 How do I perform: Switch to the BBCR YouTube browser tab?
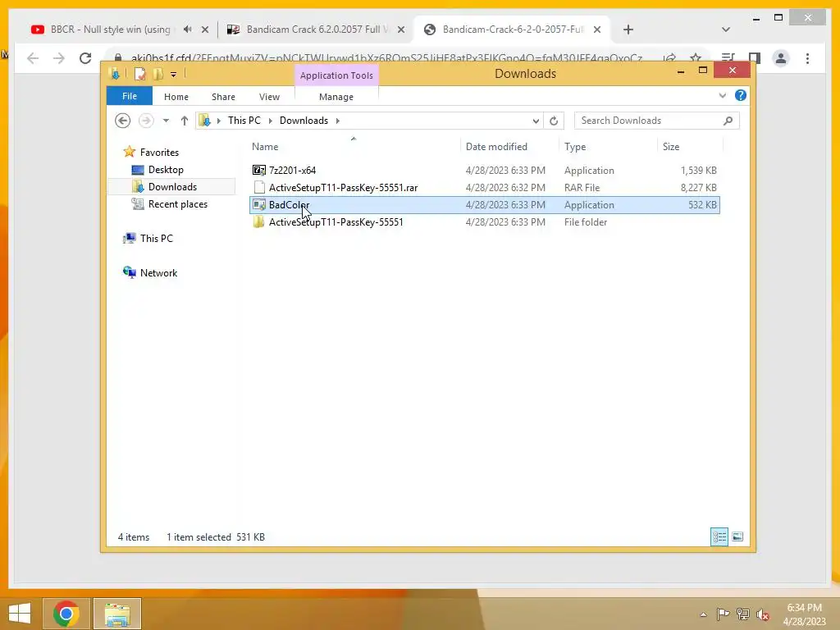110,30
